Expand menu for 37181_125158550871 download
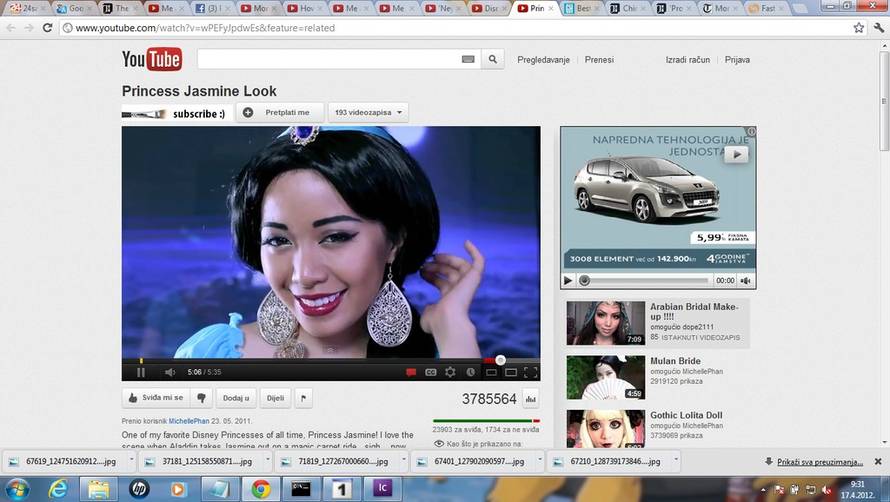890x502 pixels. tap(267, 460)
